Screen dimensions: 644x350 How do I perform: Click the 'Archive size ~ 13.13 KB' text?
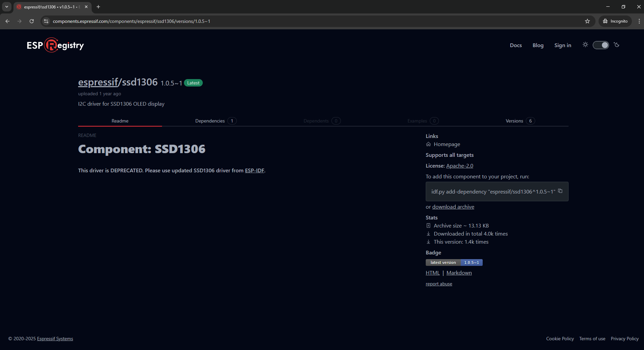461,226
